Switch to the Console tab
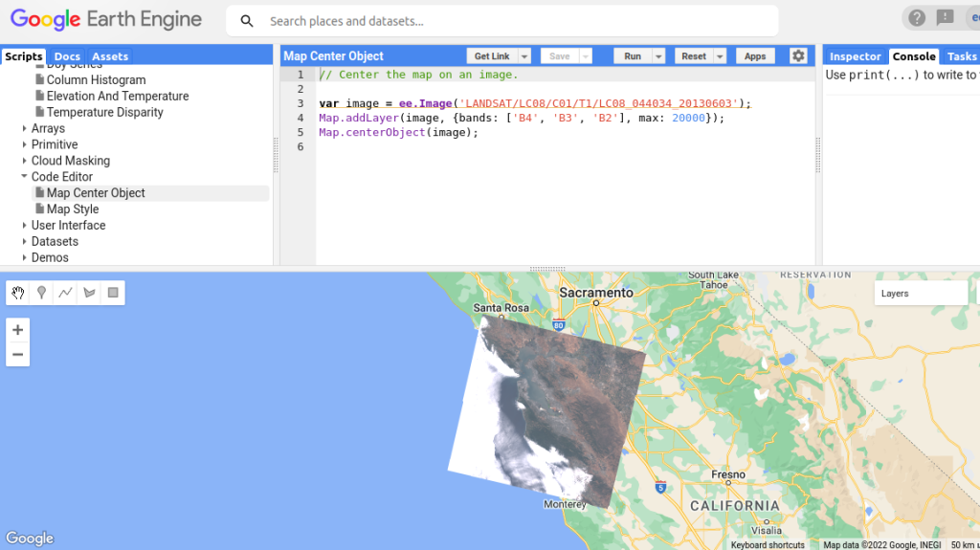Image resolution: width=980 pixels, height=550 pixels. click(x=914, y=56)
